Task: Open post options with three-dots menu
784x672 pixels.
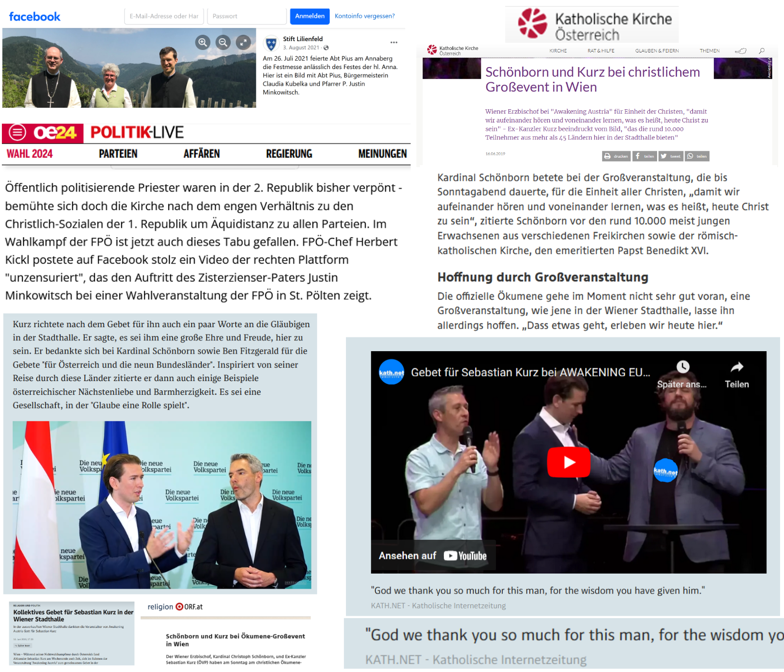Action: (393, 43)
